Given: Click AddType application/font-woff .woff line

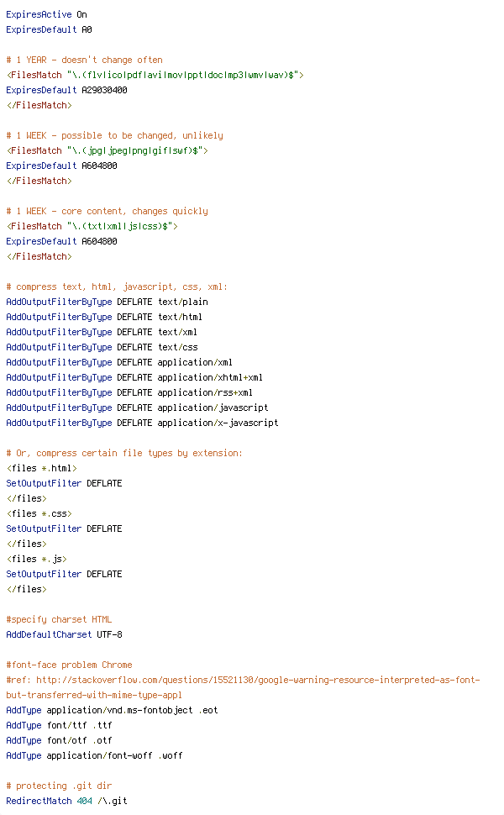Looking at the screenshot, I should click(x=95, y=755).
